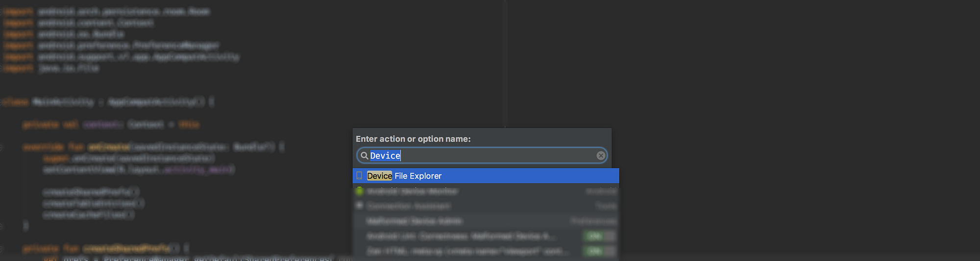
Task: Select the Android Device Monitor result
Action: [x=413, y=191]
